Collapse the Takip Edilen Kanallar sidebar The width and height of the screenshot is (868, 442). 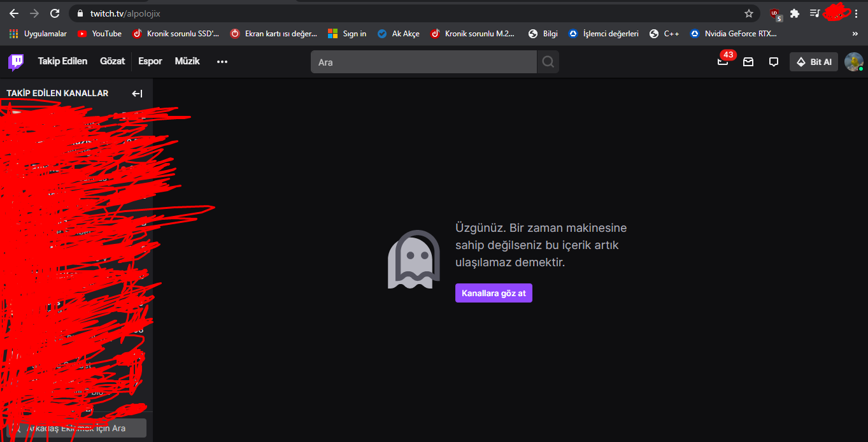(137, 94)
